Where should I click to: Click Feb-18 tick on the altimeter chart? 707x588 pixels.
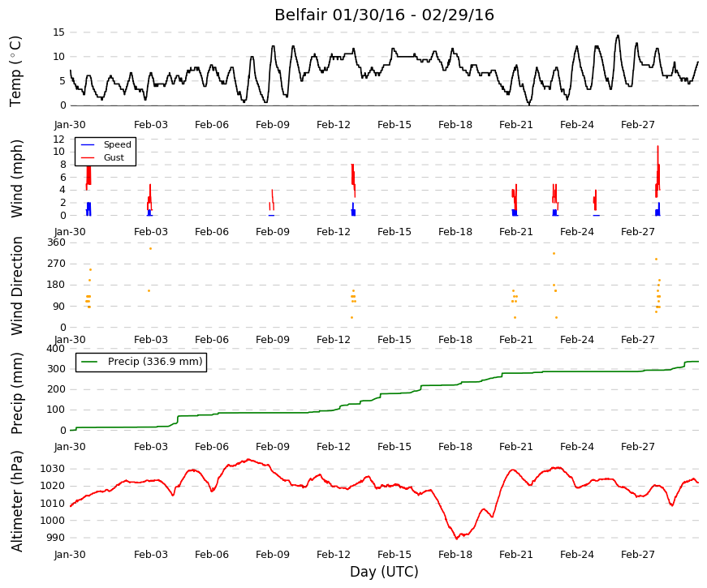455,555
